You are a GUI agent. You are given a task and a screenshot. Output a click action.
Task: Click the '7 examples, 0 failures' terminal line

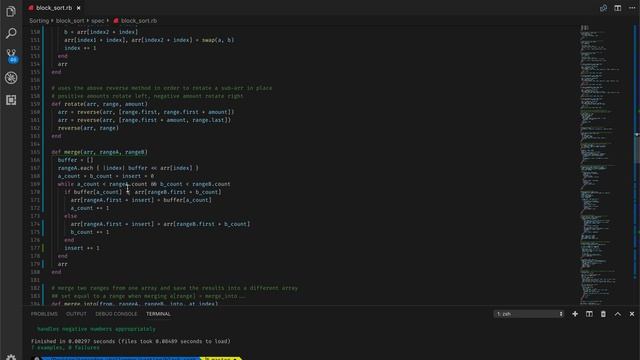click(65, 348)
